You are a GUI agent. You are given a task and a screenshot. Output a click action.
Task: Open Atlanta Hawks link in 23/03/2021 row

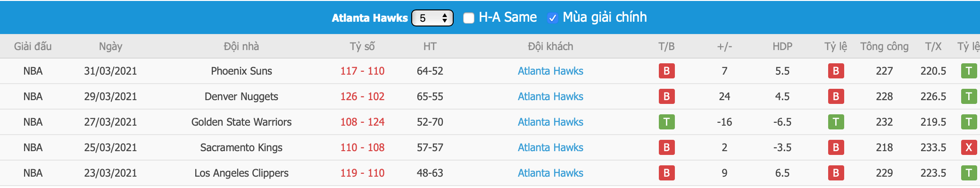click(550, 173)
